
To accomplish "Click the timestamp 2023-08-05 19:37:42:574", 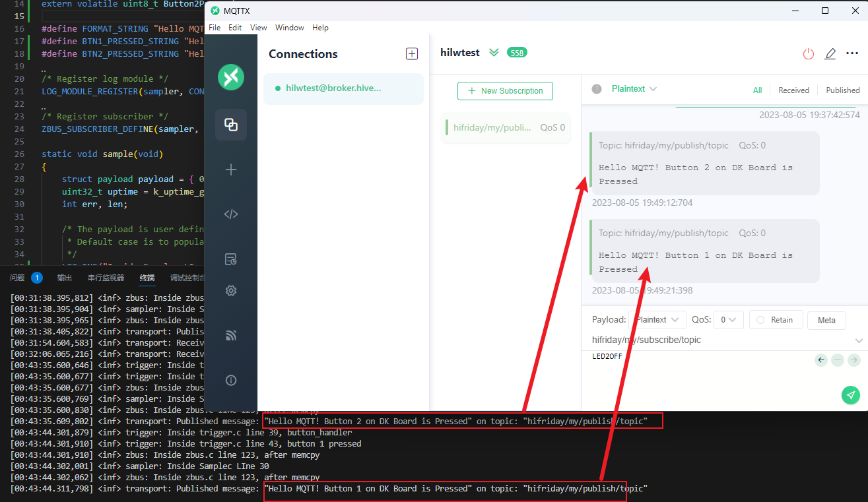I will click(809, 115).
